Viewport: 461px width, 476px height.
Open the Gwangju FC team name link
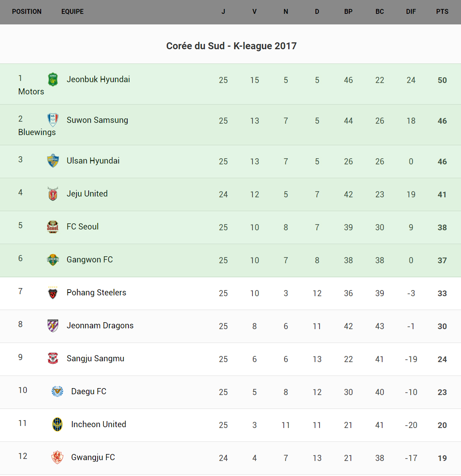pos(93,457)
